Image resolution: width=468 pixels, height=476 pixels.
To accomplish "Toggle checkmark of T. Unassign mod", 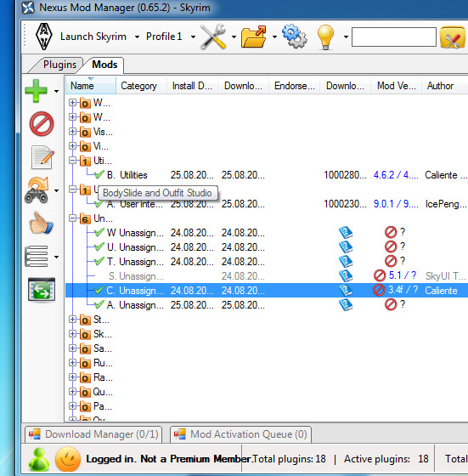I will point(99,262).
